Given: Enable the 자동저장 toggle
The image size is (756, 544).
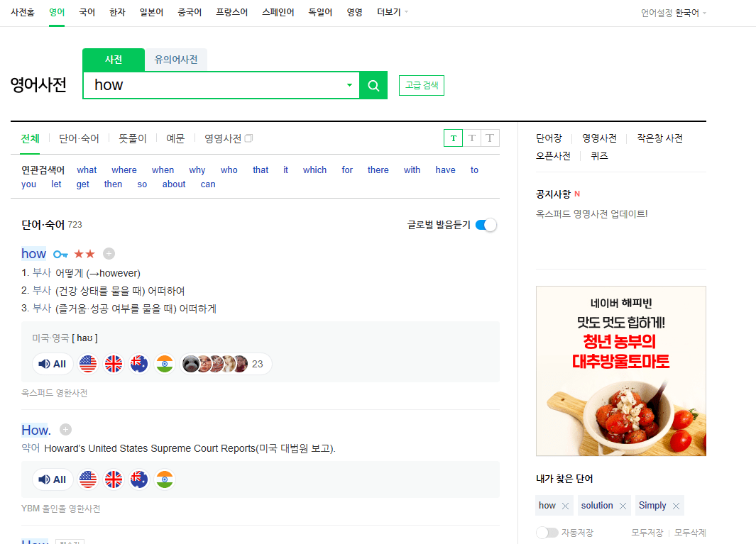Looking at the screenshot, I should tap(547, 532).
